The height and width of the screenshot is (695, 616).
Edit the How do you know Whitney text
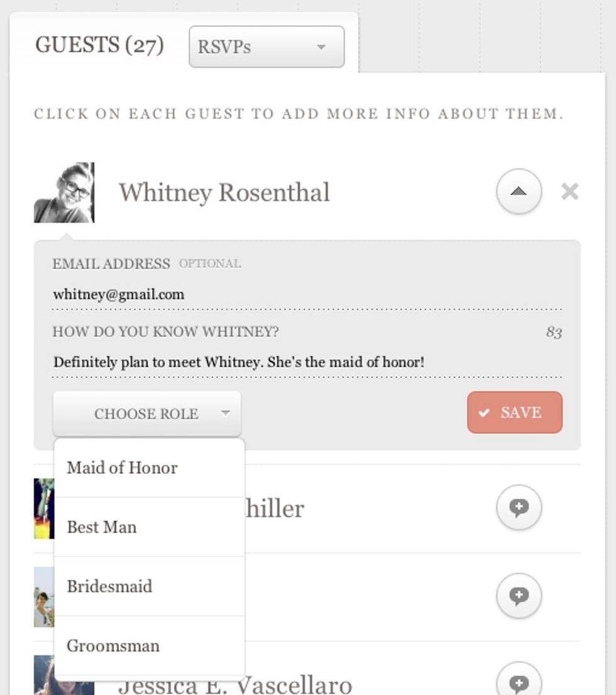pos(307,362)
